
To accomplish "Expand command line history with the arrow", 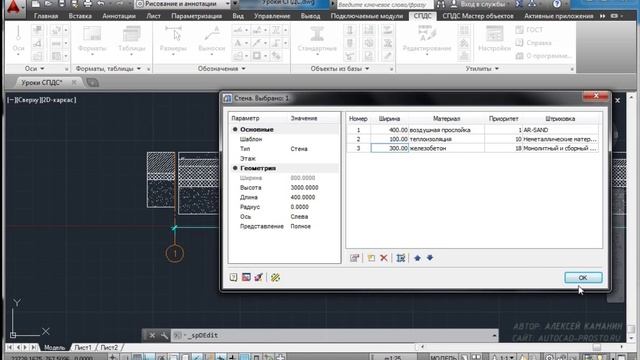I will tap(494, 336).
